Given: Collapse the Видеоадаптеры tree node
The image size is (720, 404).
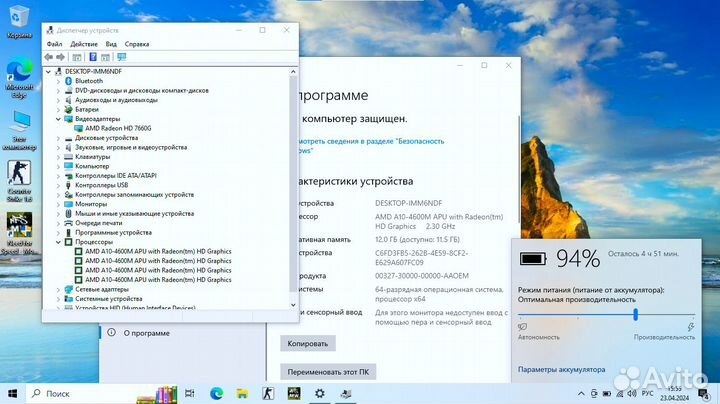Looking at the screenshot, I should [57, 119].
